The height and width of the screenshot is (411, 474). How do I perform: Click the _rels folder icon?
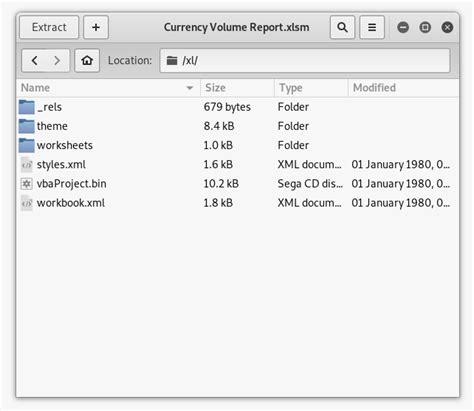click(27, 107)
